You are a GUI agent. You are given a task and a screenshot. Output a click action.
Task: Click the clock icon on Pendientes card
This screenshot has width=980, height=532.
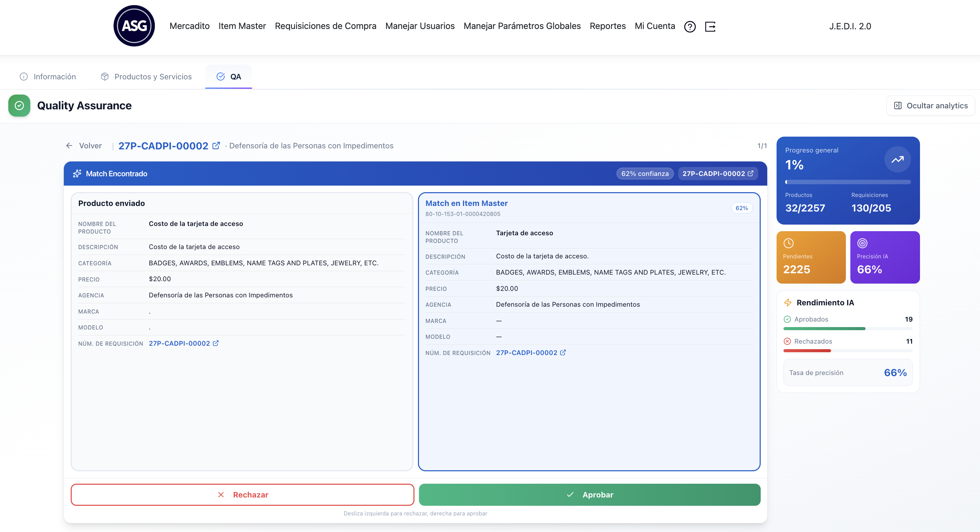(x=788, y=243)
